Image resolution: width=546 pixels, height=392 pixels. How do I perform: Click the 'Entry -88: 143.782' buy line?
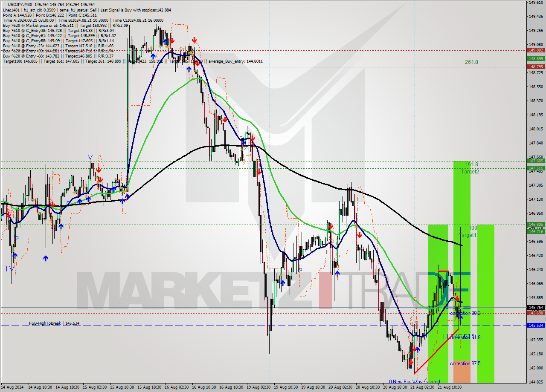58,56
